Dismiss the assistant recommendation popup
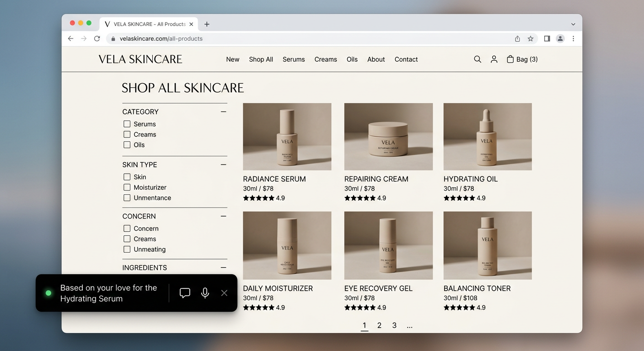 tap(224, 293)
